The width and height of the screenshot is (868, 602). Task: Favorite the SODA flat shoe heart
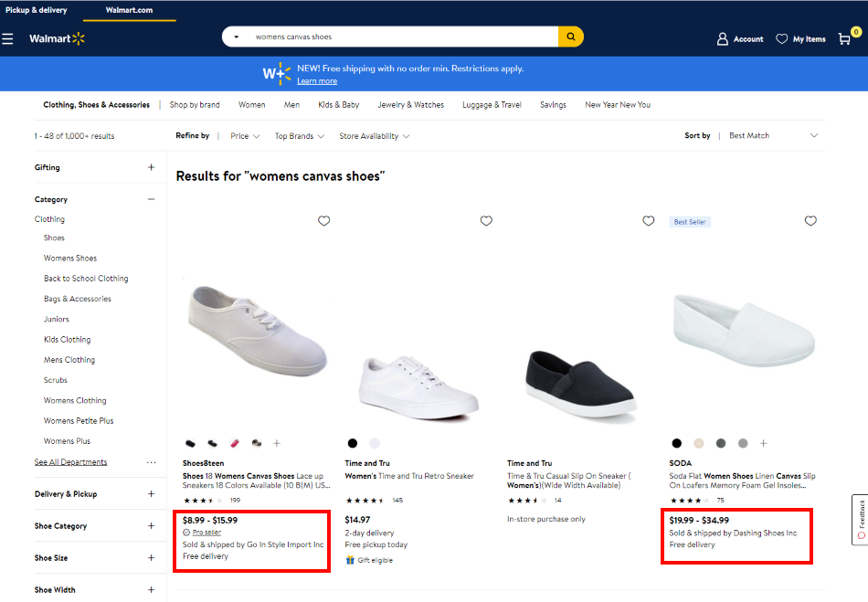pyautogui.click(x=810, y=221)
